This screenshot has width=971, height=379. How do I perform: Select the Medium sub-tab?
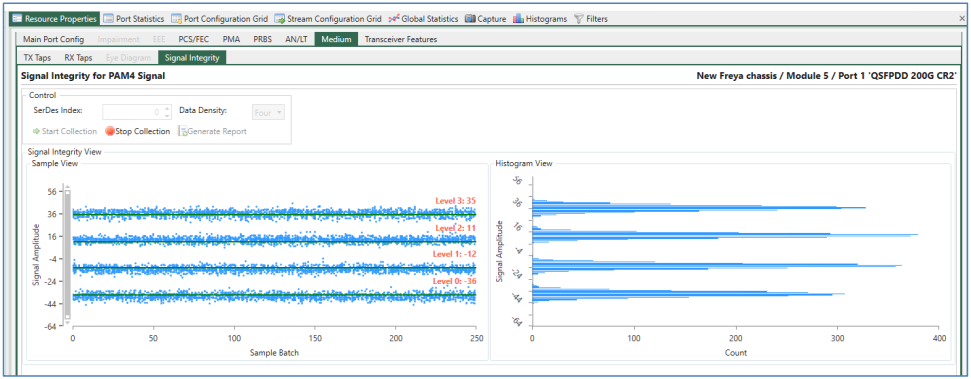336,39
